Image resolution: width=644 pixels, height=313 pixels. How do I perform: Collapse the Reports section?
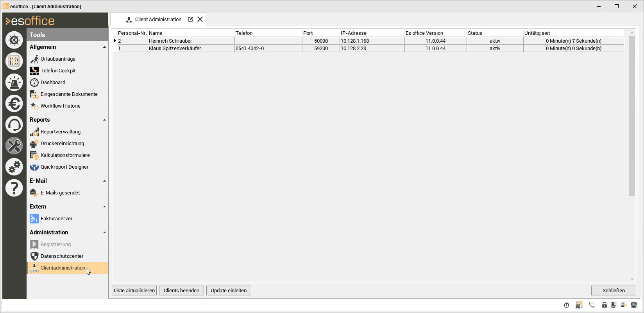click(x=104, y=120)
